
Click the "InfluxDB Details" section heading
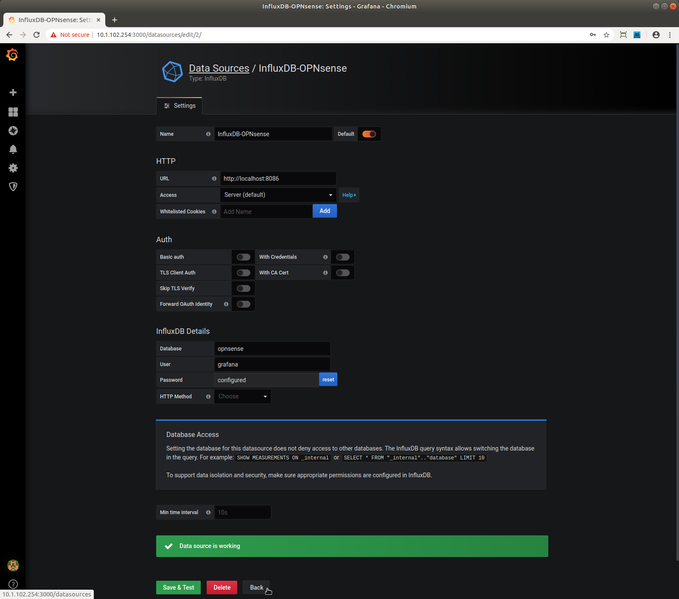click(183, 331)
